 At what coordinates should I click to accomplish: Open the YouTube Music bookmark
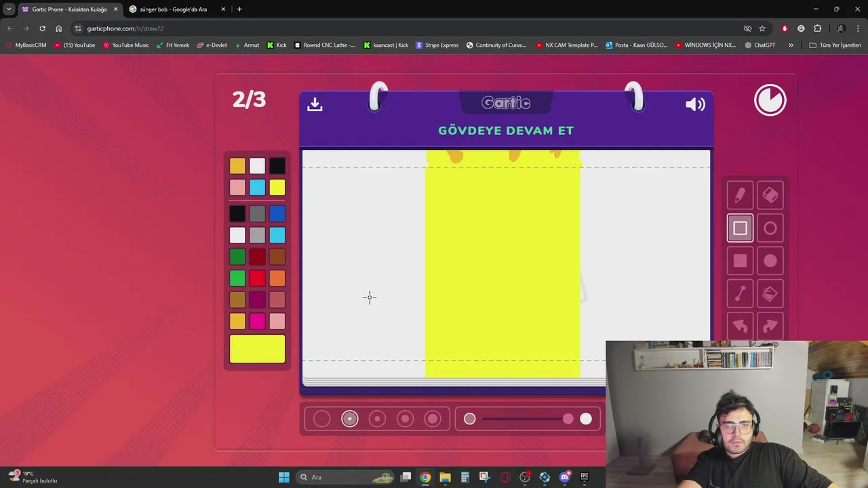tap(125, 45)
